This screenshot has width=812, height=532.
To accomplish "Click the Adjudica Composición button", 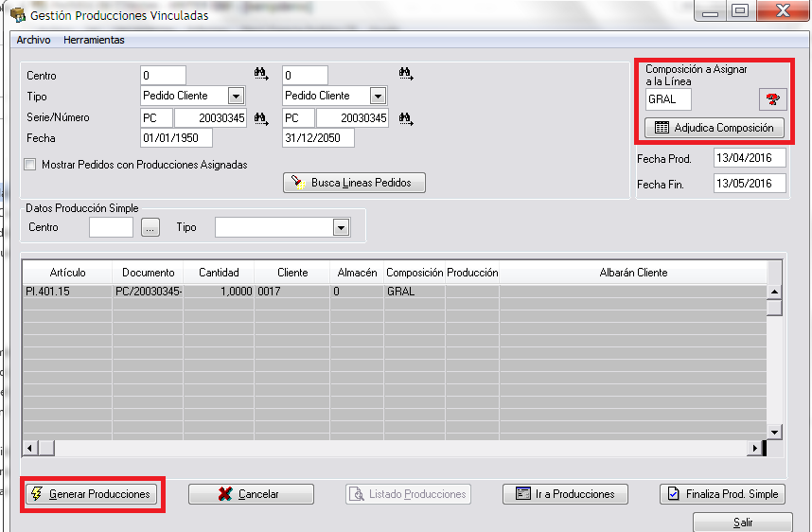I will [x=715, y=128].
